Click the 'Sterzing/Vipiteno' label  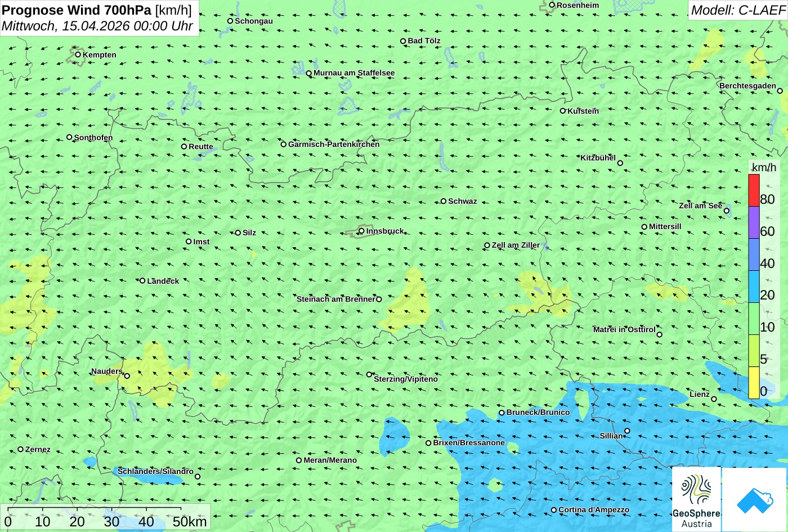pyautogui.click(x=406, y=379)
